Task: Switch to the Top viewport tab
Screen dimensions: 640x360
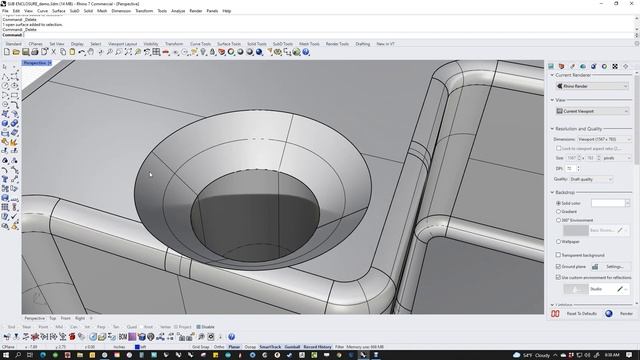Action: tap(53, 318)
